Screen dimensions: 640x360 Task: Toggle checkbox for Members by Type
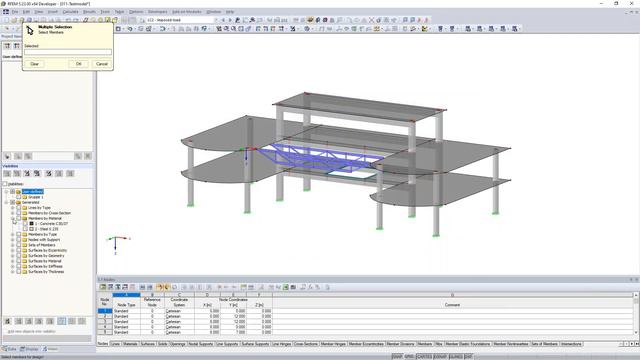(19, 235)
